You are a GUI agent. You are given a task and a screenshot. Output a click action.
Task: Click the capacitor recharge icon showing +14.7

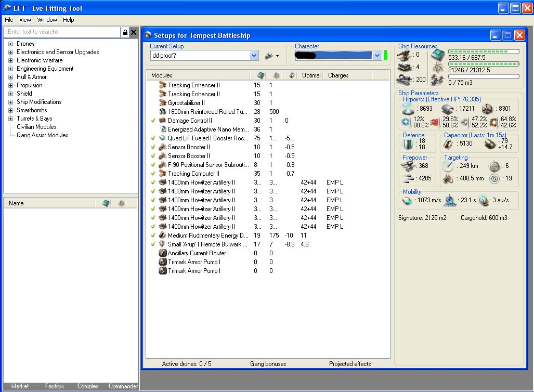tap(490, 144)
